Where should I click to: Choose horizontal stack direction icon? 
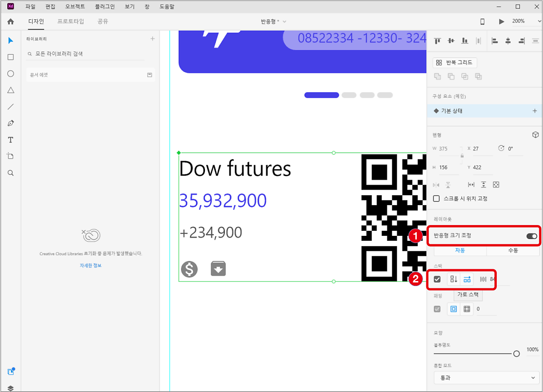[467, 279]
